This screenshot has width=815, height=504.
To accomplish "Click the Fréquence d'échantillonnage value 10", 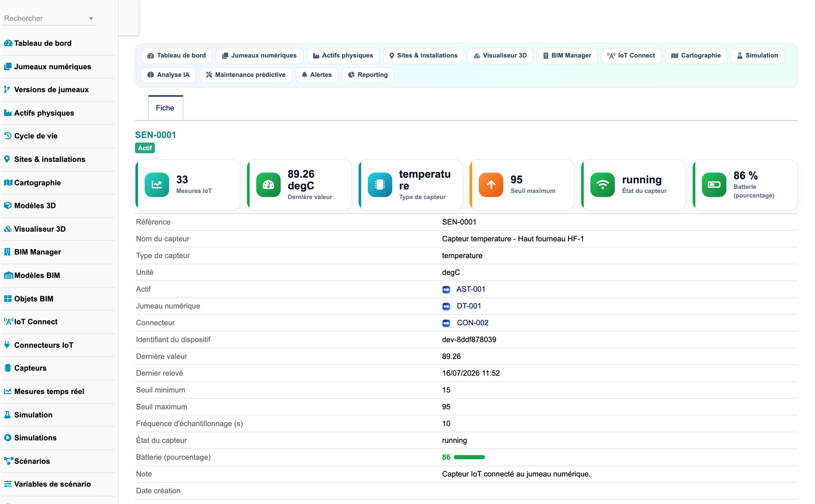I will 446,424.
